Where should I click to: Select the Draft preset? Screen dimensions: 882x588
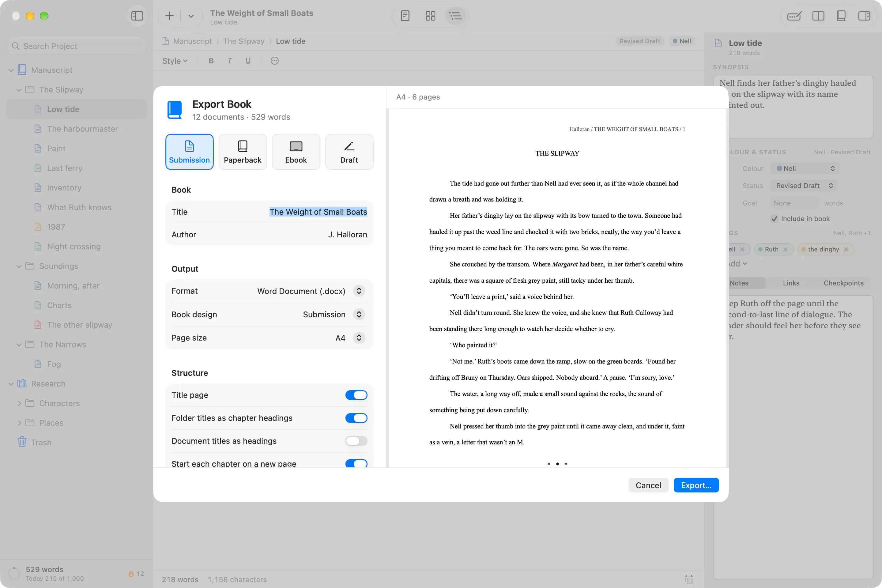tap(349, 152)
